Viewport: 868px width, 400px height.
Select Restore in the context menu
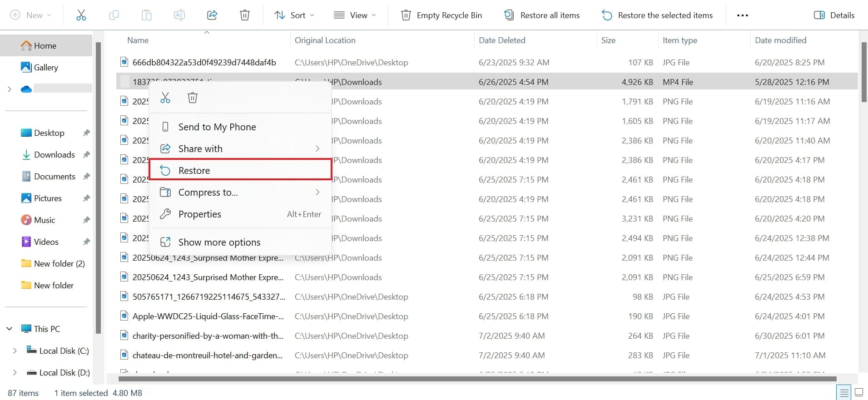(x=240, y=170)
